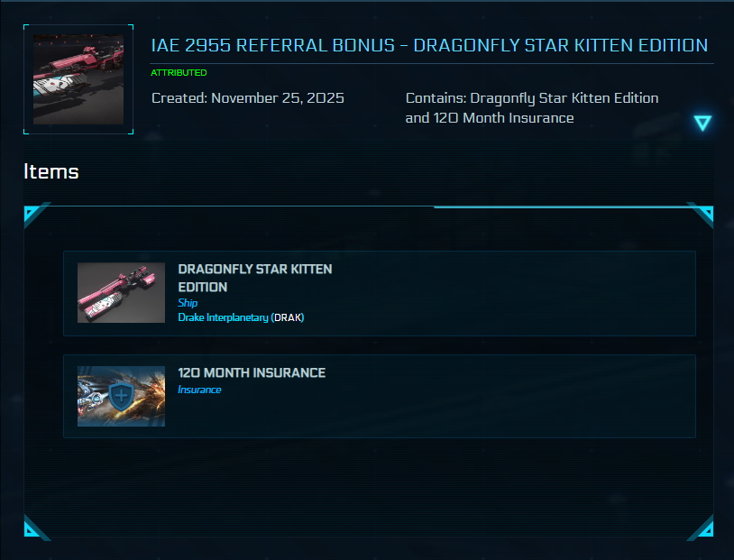Collapse the pledge details triangle arrow
Image resolution: width=734 pixels, height=560 pixels.
(x=703, y=124)
